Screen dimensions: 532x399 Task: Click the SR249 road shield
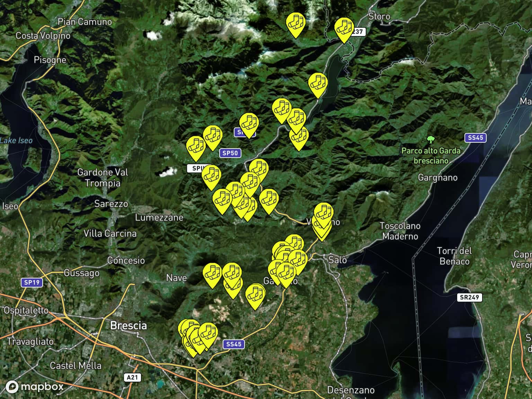(469, 297)
